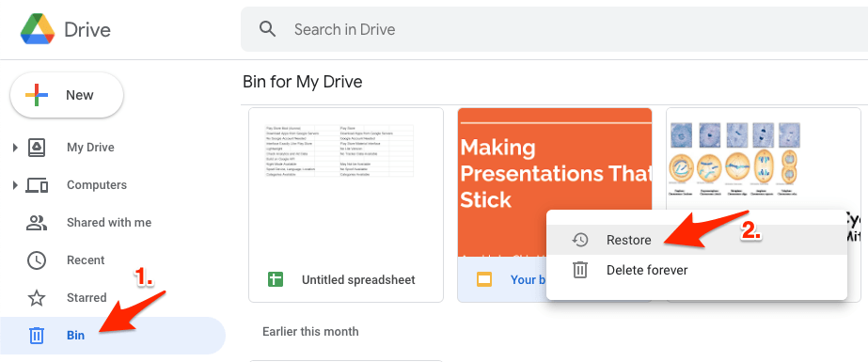Click the Delete forever trash icon
868x362 pixels.
click(580, 270)
